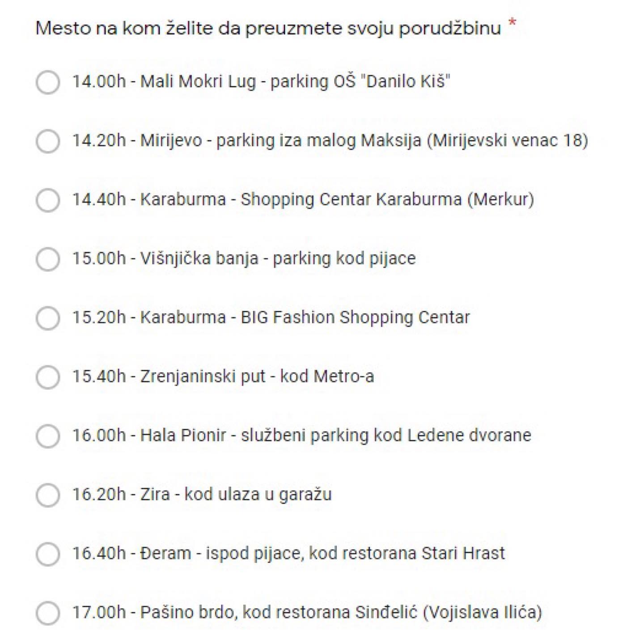Select the 17.00h Pašino brdo radio button
Screen dimensions: 644x644
click(x=48, y=613)
